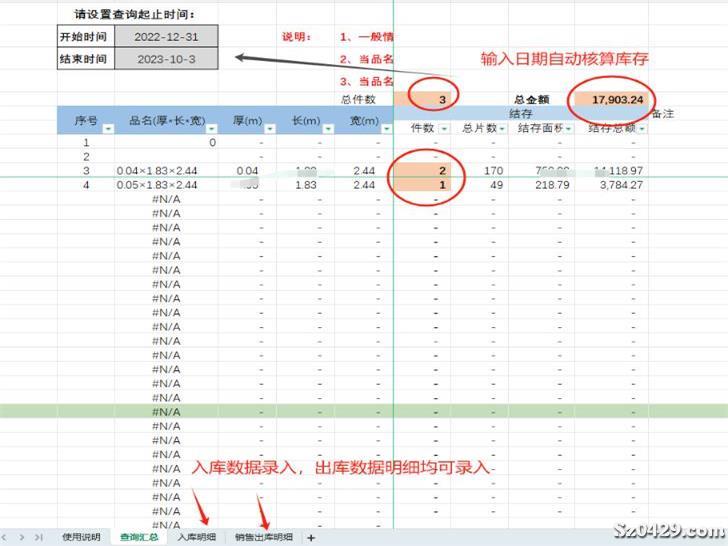
Task: Switch to the 使用说明 sheet tab
Action: (81, 537)
